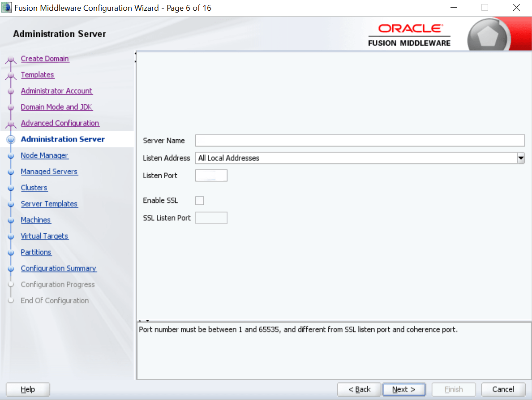Image resolution: width=532 pixels, height=400 pixels.
Task: Click the Templates step node icon
Action: pyautogui.click(x=11, y=76)
